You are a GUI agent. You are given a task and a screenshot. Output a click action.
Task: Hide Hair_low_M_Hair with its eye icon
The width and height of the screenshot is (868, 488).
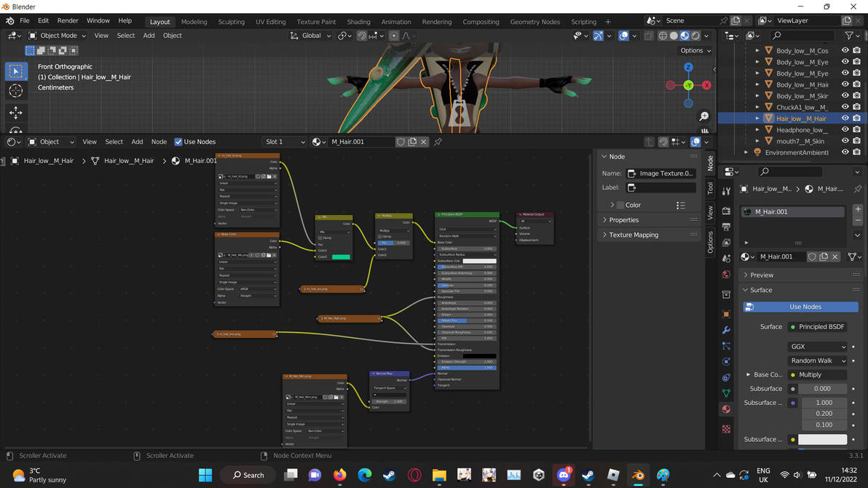tap(845, 118)
